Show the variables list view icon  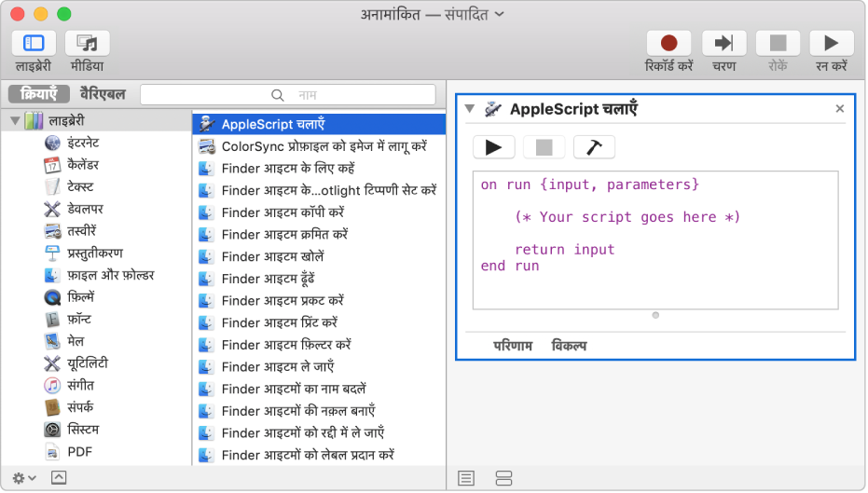[503, 478]
